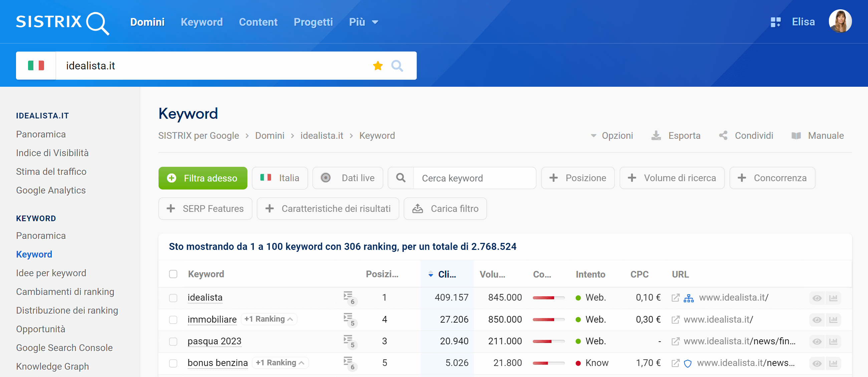
Task: Select Idee per keyword in sidebar
Action: coord(51,273)
